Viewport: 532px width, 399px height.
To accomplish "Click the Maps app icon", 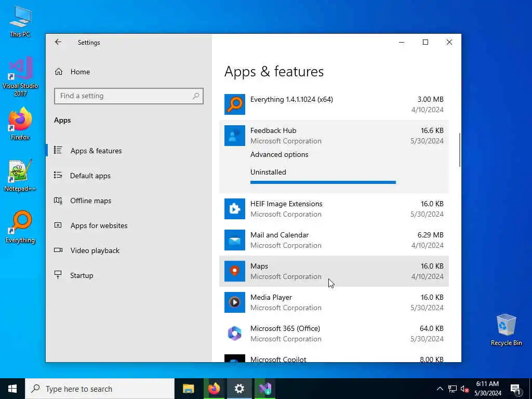I will pyautogui.click(x=235, y=271).
